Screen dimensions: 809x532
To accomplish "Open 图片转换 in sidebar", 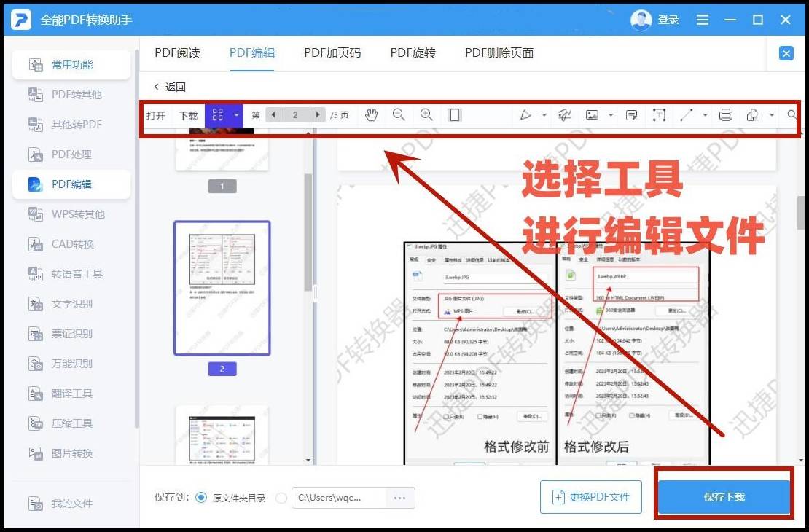I will [x=71, y=453].
